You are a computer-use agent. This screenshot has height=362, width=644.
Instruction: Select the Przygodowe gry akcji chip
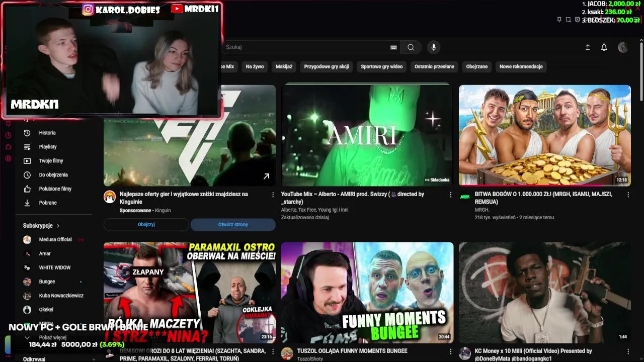[x=327, y=66]
